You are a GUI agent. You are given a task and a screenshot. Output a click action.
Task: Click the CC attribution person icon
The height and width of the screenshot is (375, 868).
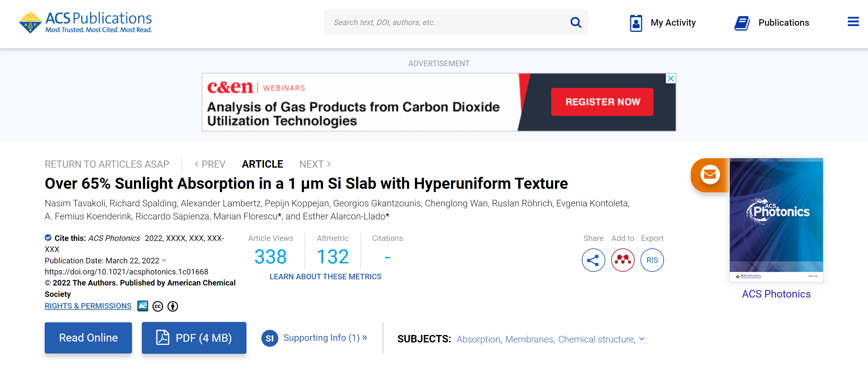point(172,306)
